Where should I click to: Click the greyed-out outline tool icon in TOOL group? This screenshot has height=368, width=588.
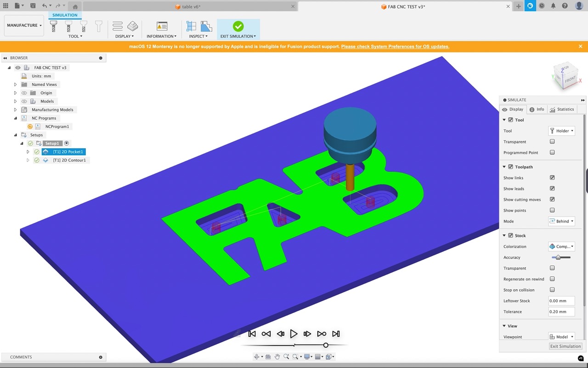(98, 26)
